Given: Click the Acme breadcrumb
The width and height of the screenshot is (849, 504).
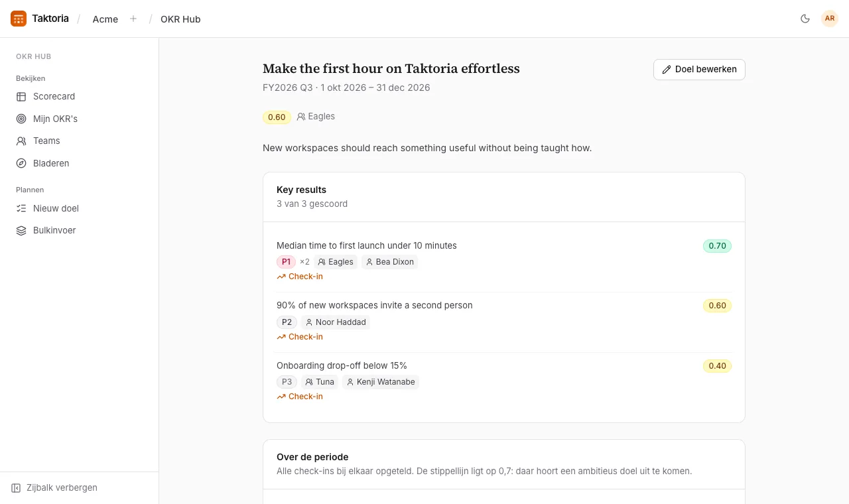Looking at the screenshot, I should [105, 19].
